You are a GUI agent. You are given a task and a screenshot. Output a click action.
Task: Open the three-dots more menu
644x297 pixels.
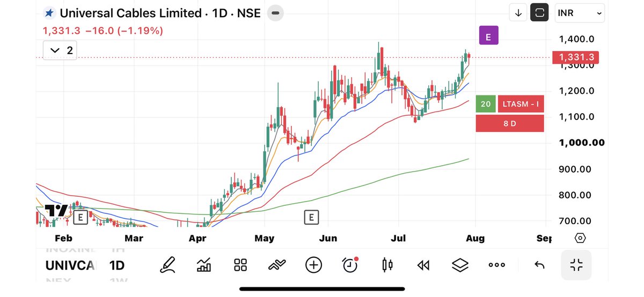coord(496,265)
